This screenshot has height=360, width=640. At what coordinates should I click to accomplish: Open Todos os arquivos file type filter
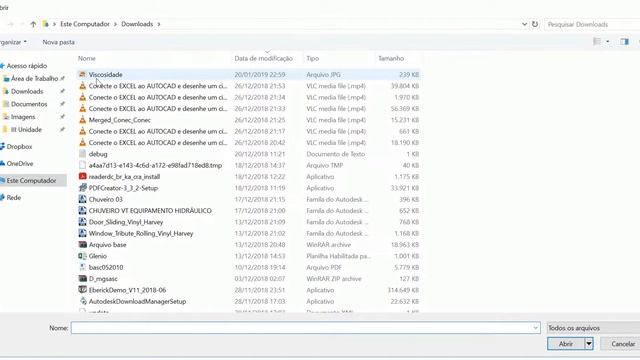click(593, 328)
